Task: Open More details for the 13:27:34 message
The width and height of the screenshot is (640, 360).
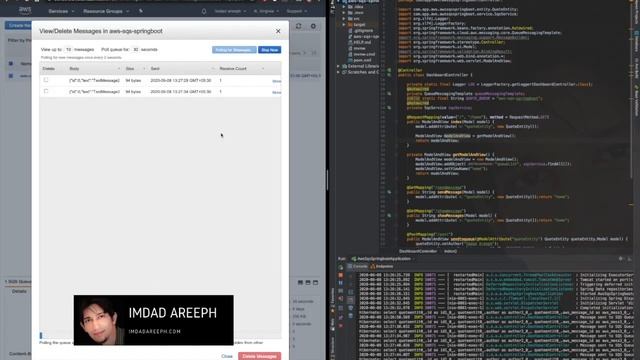Action: [276, 92]
